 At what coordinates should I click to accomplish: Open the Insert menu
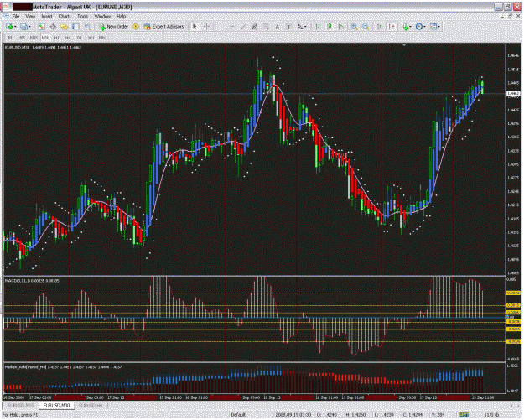[46, 16]
